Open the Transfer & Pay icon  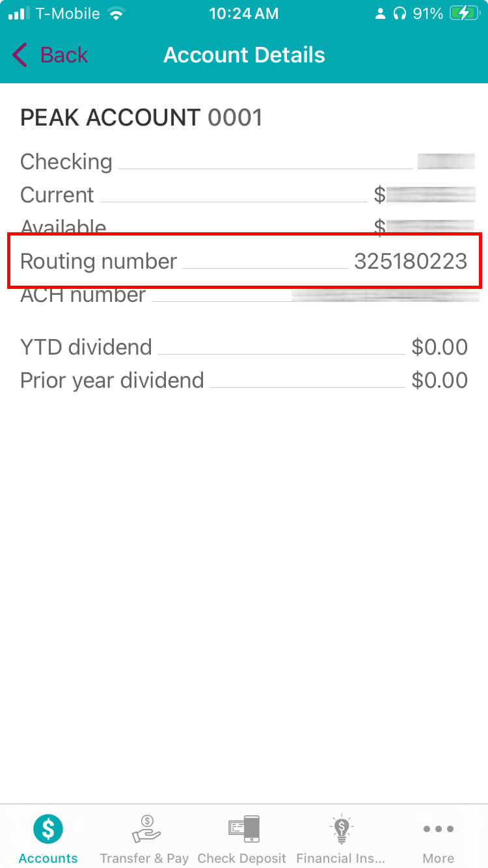146,830
